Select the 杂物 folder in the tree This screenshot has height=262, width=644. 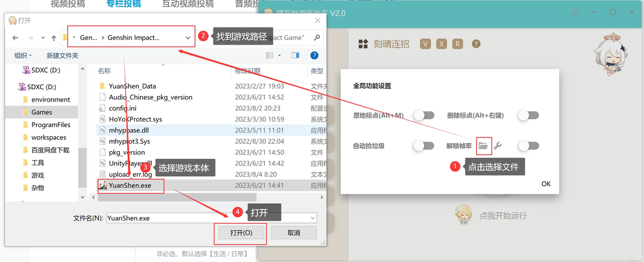pyautogui.click(x=38, y=188)
